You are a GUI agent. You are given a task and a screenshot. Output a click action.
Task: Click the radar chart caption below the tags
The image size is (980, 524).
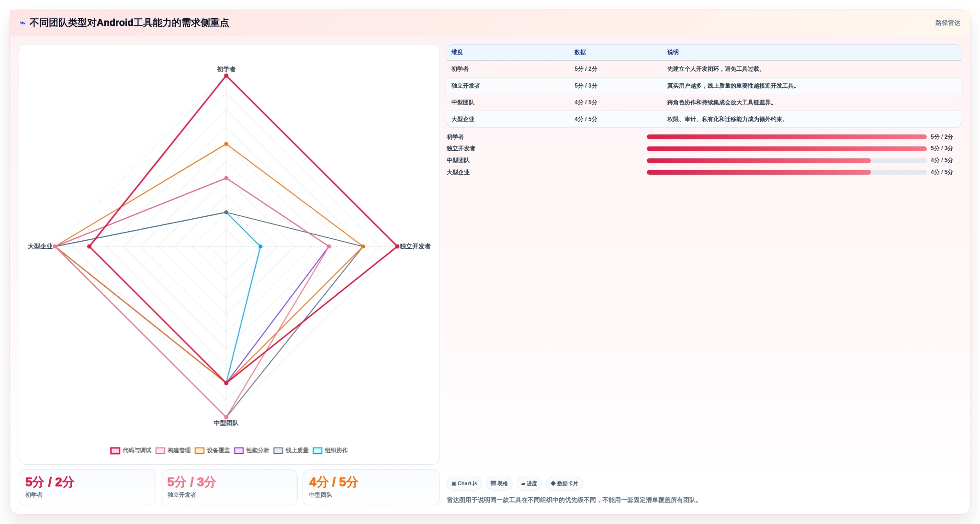point(574,500)
